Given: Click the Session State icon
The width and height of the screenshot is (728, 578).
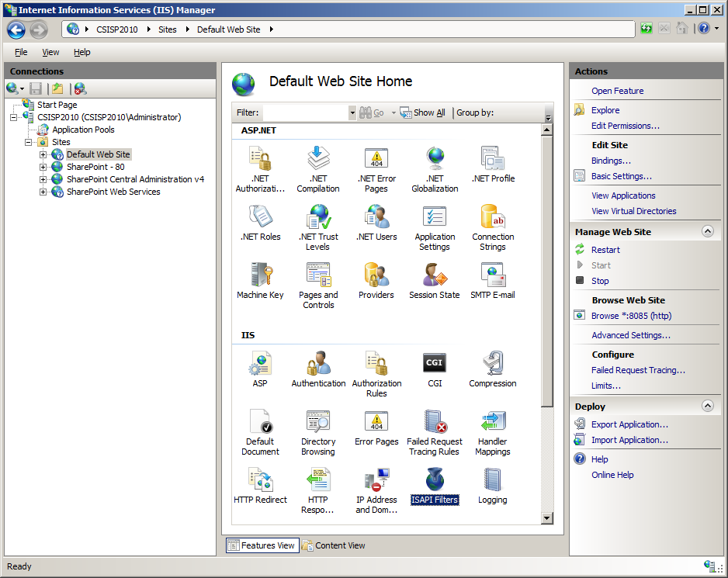Looking at the screenshot, I should point(435,275).
